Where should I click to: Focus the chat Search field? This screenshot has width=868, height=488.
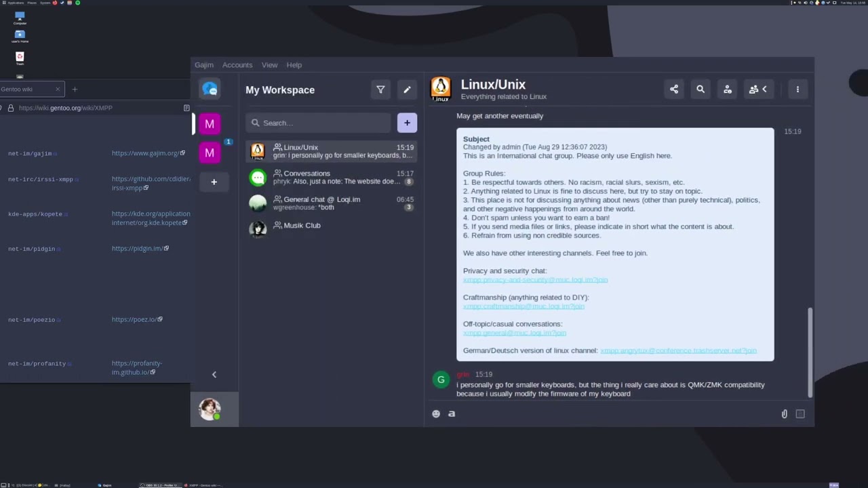pyautogui.click(x=317, y=123)
